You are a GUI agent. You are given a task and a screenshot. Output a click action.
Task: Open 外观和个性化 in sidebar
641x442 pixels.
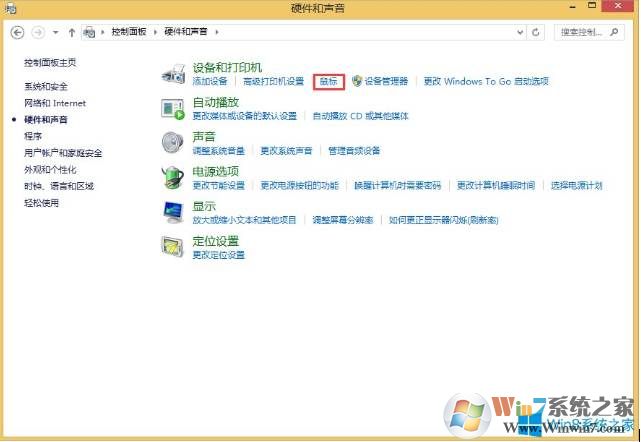coord(50,169)
